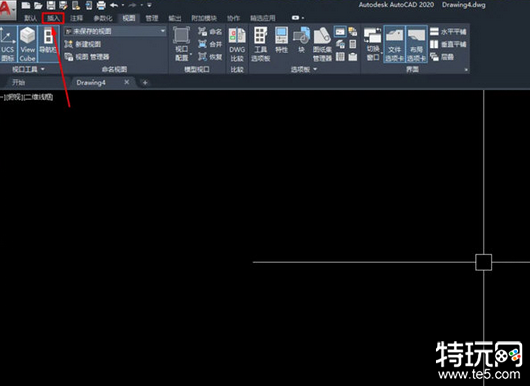This screenshot has height=386, width=530.
Task: Switch to the 协作 ribbon tab
Action: [233, 18]
